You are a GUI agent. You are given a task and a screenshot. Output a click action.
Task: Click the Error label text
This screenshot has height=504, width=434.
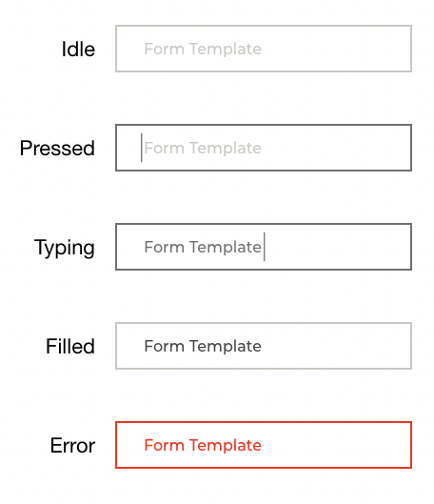pyautogui.click(x=72, y=446)
